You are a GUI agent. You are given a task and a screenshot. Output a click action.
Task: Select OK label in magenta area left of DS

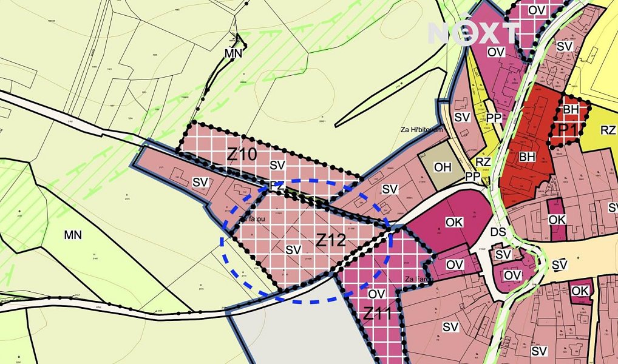[455, 222]
